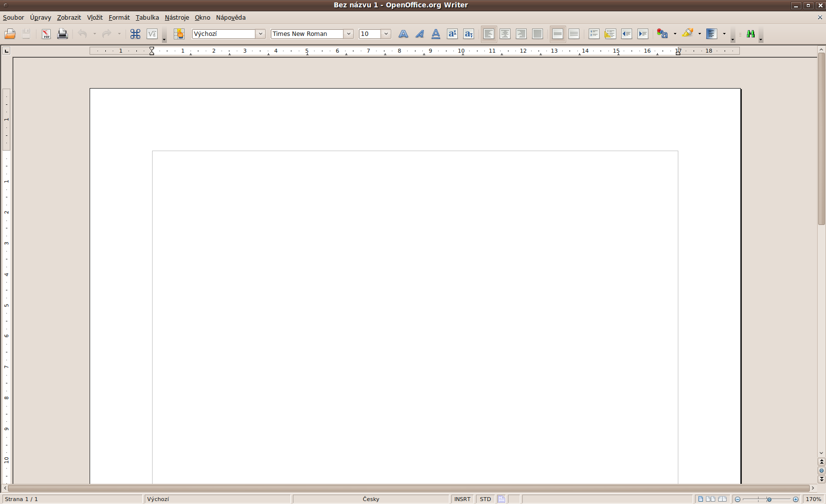The width and height of the screenshot is (826, 504).
Task: Click the document modified indicator icon
Action: [501, 499]
